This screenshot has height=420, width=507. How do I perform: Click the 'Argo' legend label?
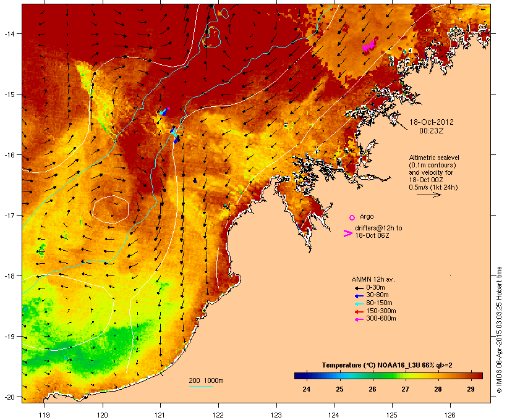point(367,216)
